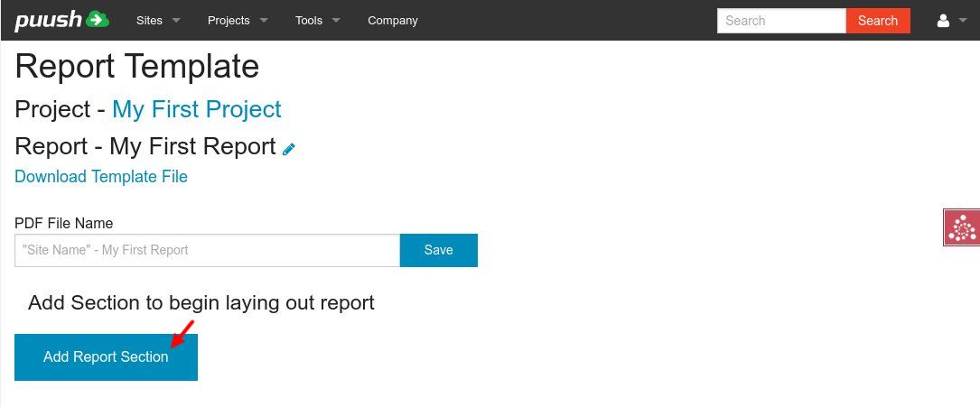Expand the Tools dropdown arrow
980x407 pixels.
point(336,21)
